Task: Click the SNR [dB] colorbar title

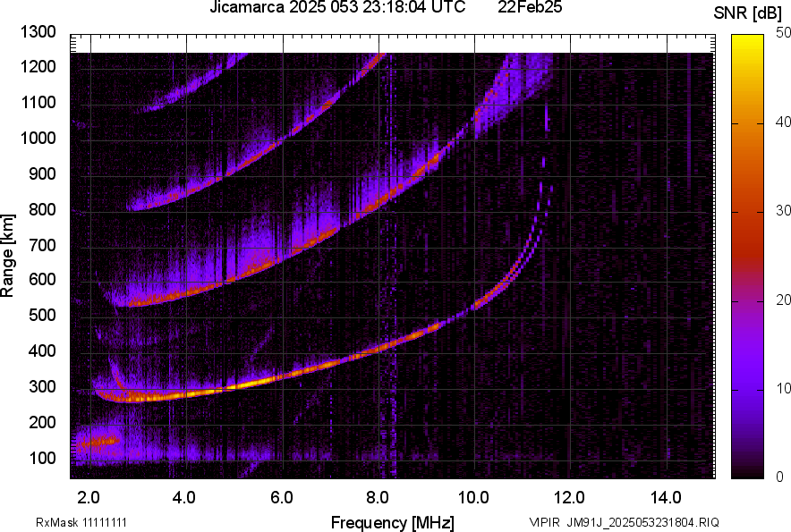Action: tap(748, 13)
